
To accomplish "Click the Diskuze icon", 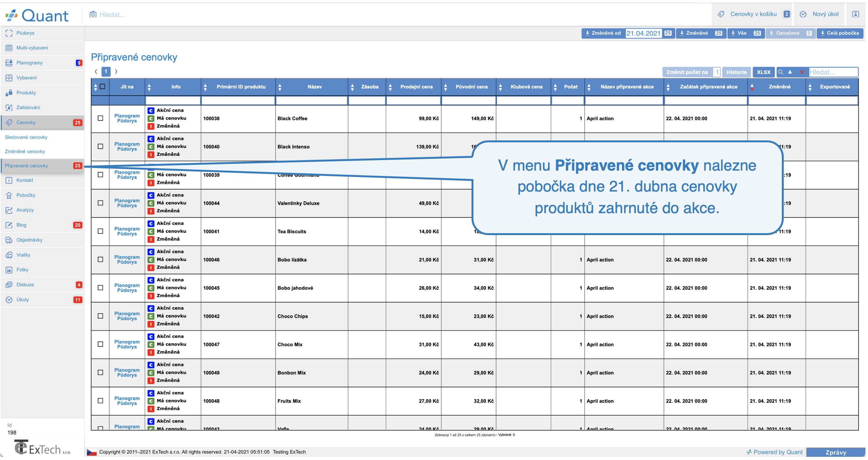I will click(9, 285).
